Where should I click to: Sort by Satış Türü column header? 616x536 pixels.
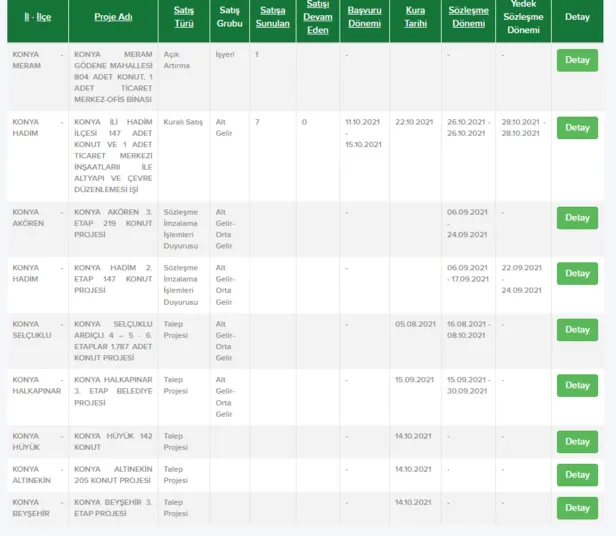click(x=184, y=17)
